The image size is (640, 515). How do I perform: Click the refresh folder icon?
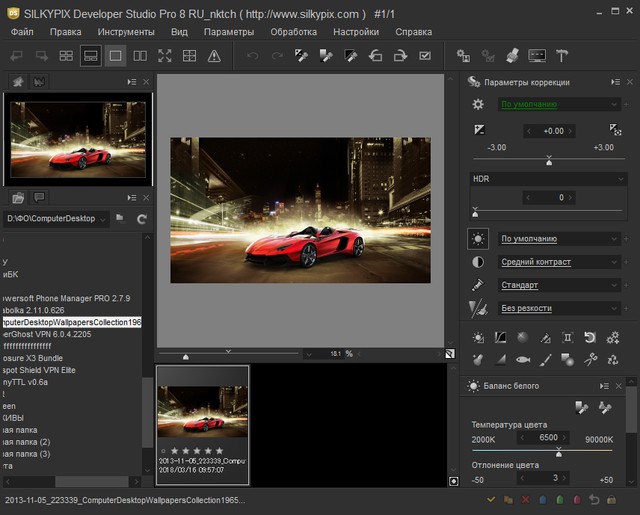click(142, 218)
